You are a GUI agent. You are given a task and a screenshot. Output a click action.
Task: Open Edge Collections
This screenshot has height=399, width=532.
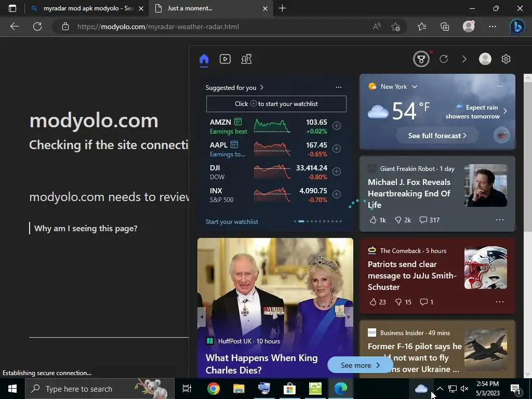coord(445,26)
